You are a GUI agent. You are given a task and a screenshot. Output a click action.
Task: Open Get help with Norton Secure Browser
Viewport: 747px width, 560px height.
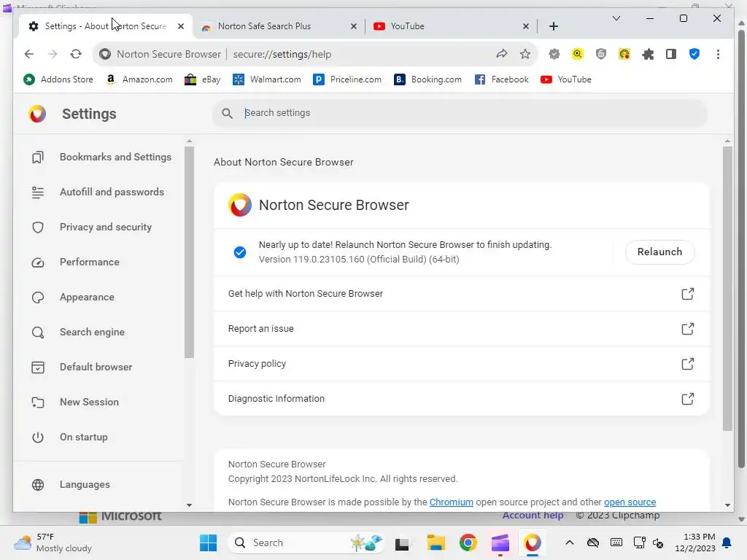461,294
